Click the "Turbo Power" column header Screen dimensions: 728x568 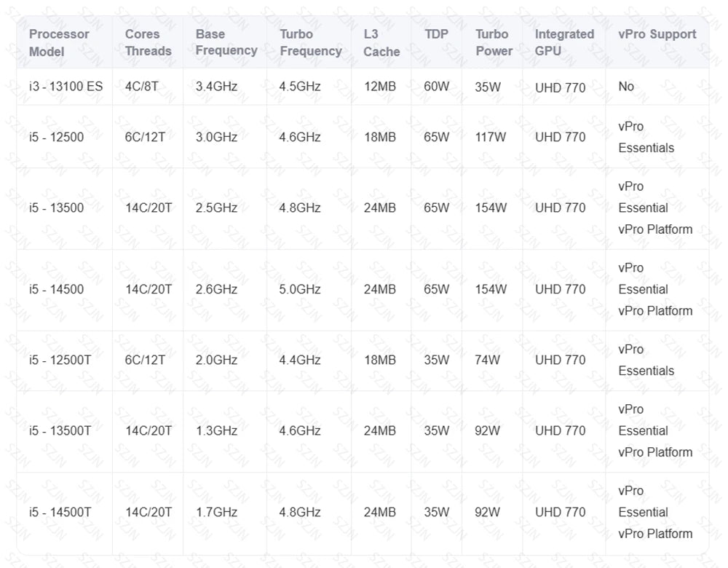coord(494,42)
